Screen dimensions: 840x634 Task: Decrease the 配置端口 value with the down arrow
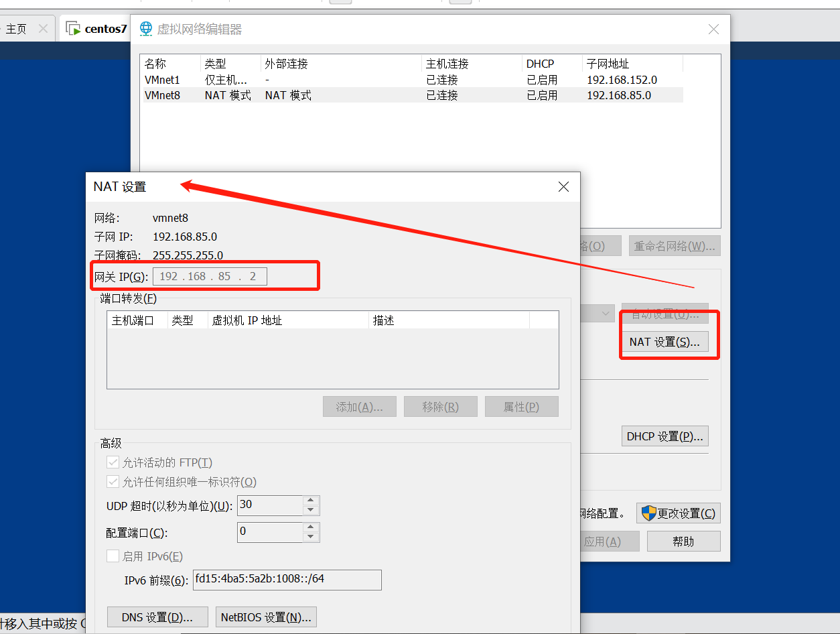[x=310, y=537]
